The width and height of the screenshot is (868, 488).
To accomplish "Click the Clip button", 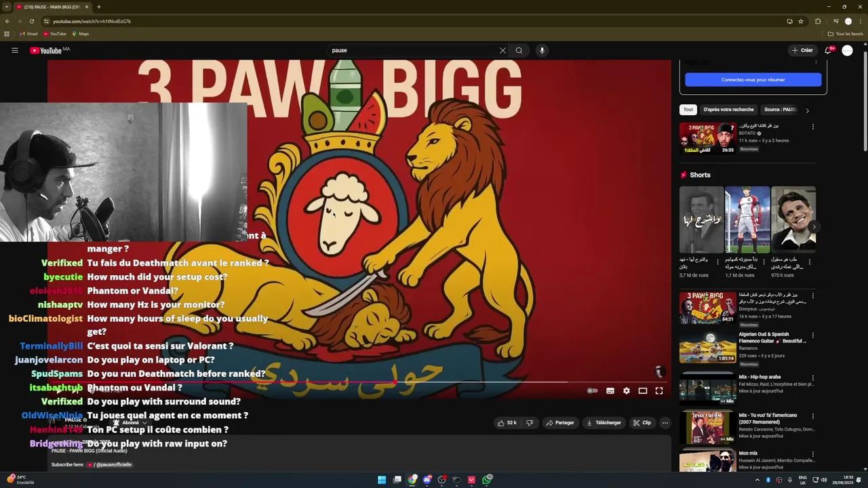I will click(x=642, y=423).
